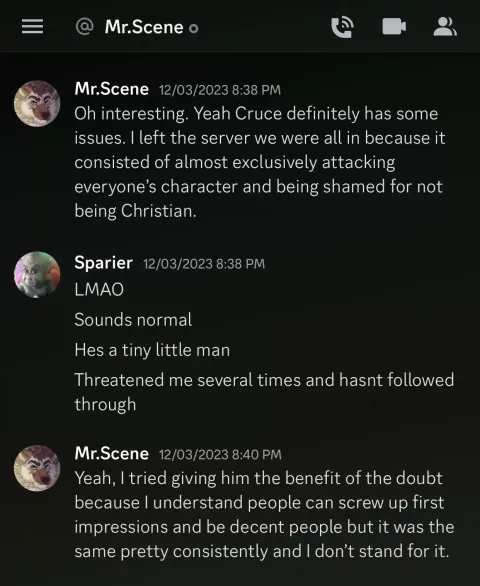480x586 pixels.
Task: Click the 12/03/2023 8:40 PM timestamp
Action: pyautogui.click(x=220, y=454)
